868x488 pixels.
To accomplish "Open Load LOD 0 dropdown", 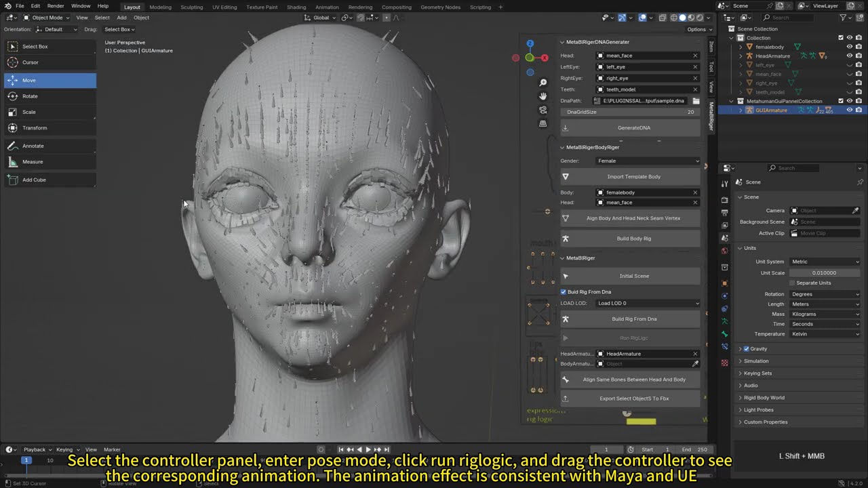I will 648,303.
